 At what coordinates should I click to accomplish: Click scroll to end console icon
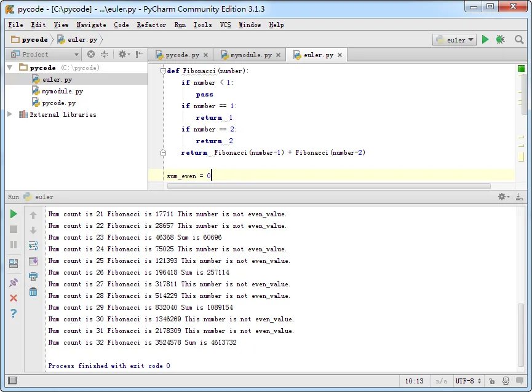click(33, 261)
